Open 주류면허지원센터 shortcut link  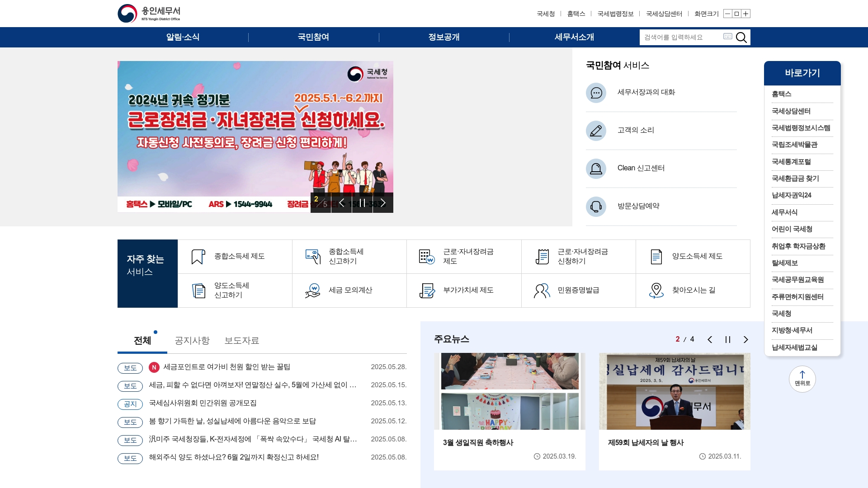[797, 297]
